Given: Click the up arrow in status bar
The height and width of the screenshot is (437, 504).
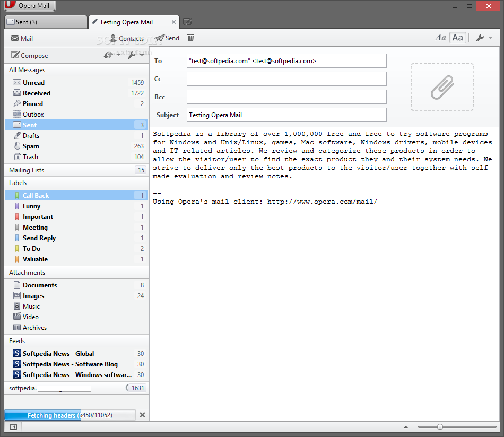Looking at the screenshot, I should pyautogui.click(x=406, y=427).
